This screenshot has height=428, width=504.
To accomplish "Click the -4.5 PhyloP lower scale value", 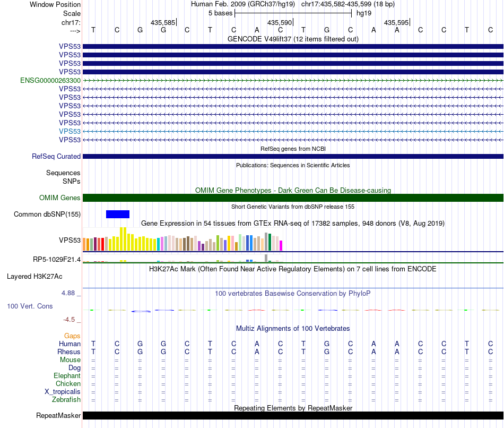I will (69, 320).
